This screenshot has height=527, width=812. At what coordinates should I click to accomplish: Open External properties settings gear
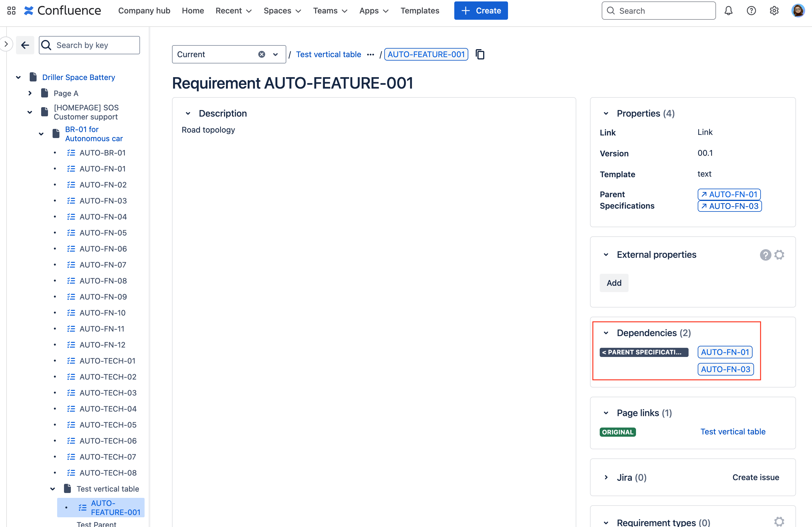pyautogui.click(x=779, y=255)
